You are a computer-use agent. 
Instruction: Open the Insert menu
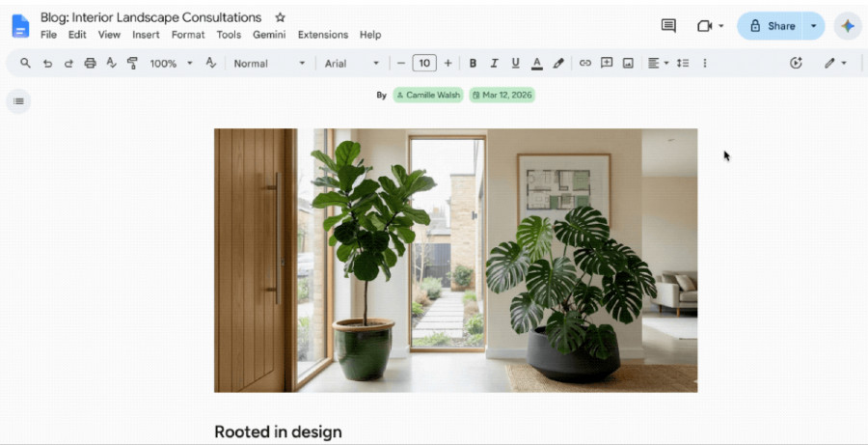coord(146,35)
